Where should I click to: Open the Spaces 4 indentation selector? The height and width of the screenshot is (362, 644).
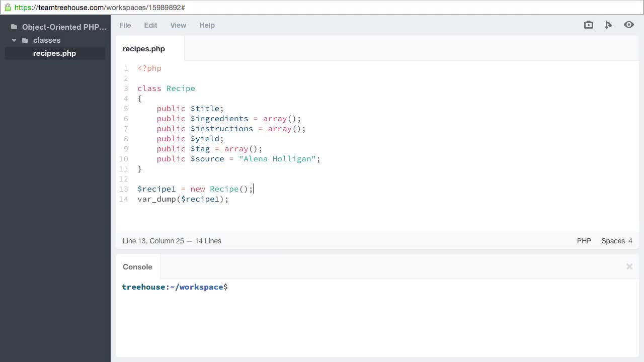pyautogui.click(x=617, y=241)
